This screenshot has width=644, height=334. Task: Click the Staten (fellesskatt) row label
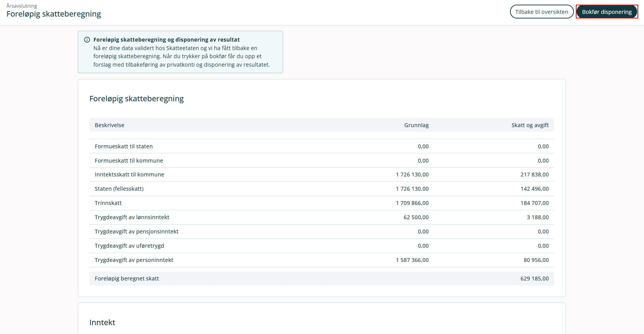pyautogui.click(x=119, y=189)
